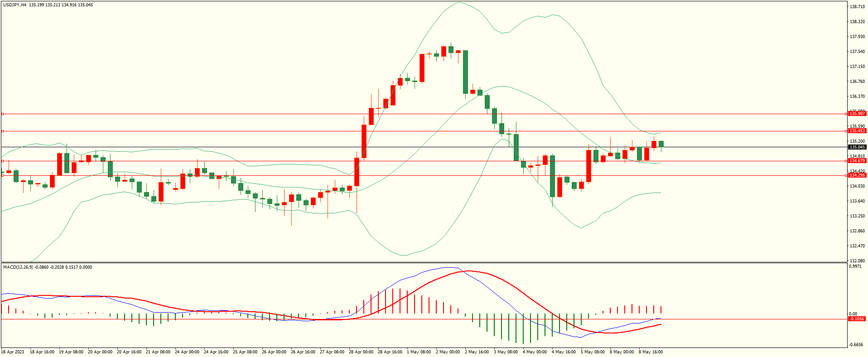Click the 138.710 price scale label
The image size is (868, 357).
point(857,7)
